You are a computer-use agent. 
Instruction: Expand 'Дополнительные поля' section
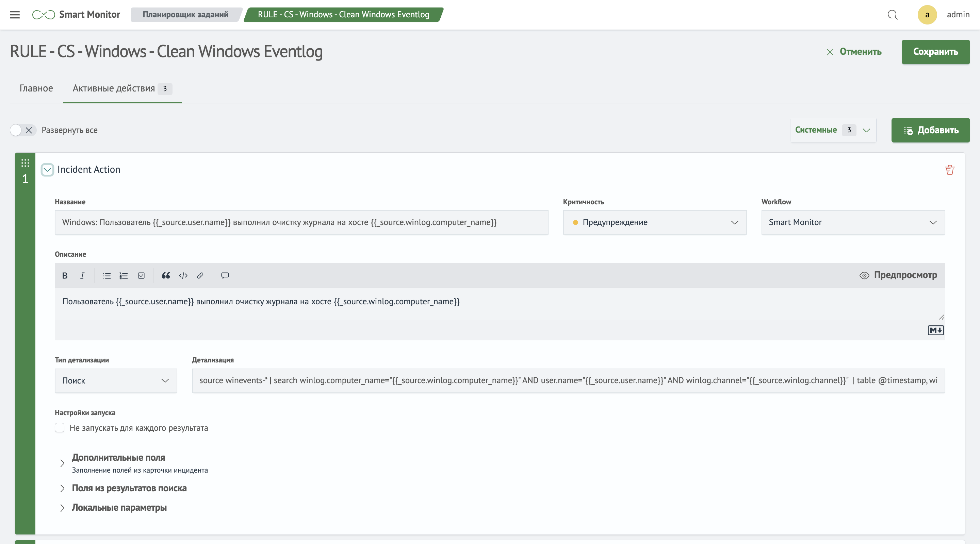(118, 457)
